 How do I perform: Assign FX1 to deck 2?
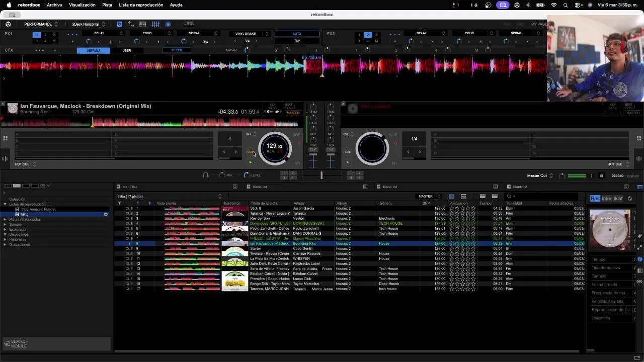click(45, 35)
